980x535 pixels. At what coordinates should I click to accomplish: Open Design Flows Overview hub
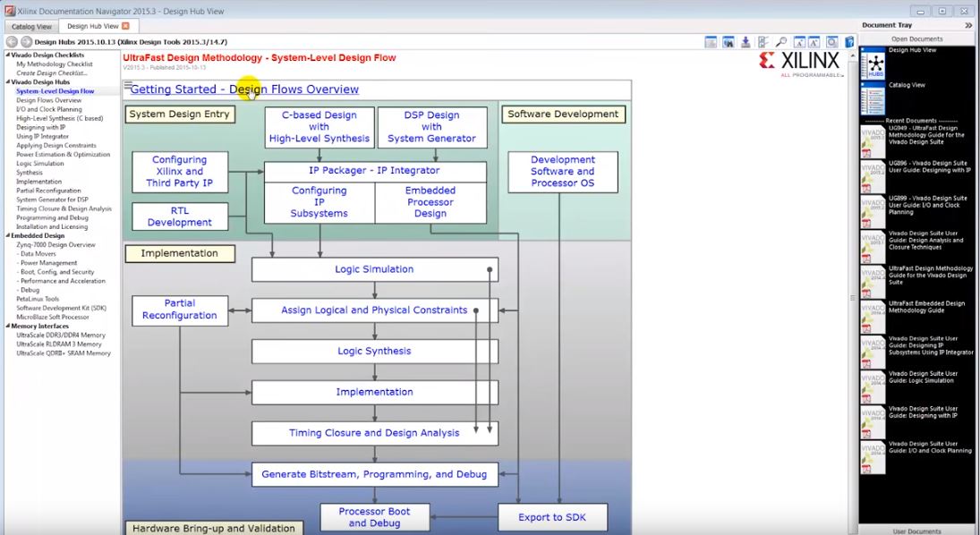48,100
